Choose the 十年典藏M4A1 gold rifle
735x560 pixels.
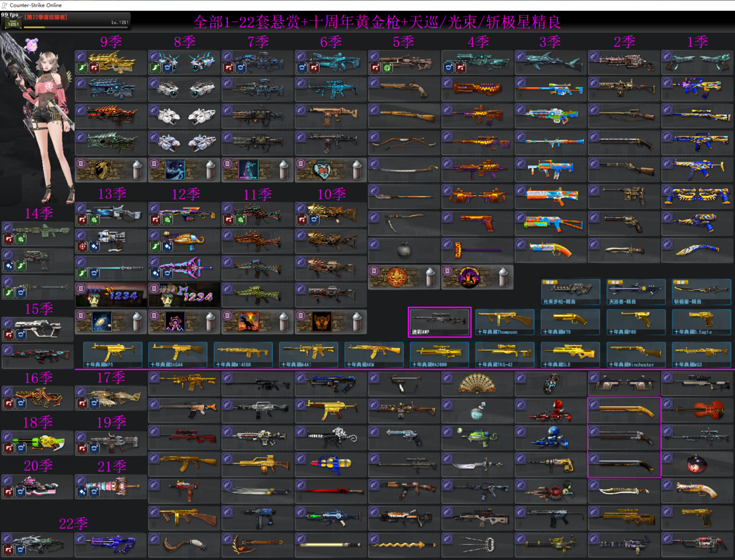coord(308,355)
